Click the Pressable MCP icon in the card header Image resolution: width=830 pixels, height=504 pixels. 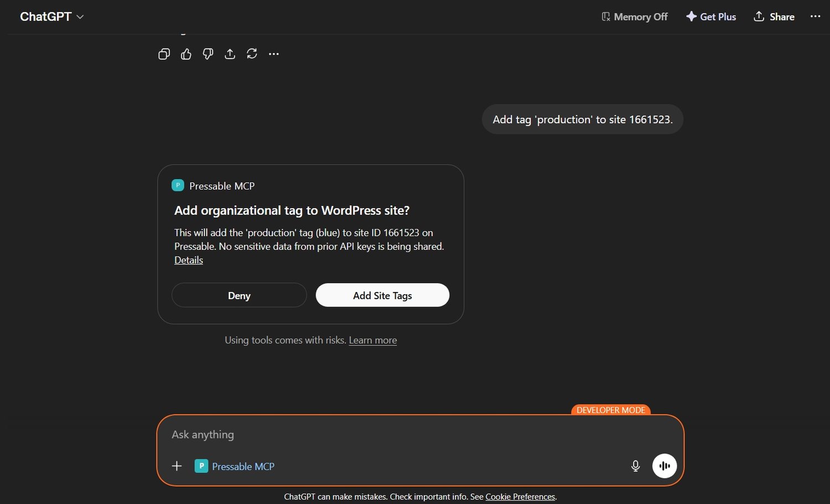pyautogui.click(x=178, y=185)
